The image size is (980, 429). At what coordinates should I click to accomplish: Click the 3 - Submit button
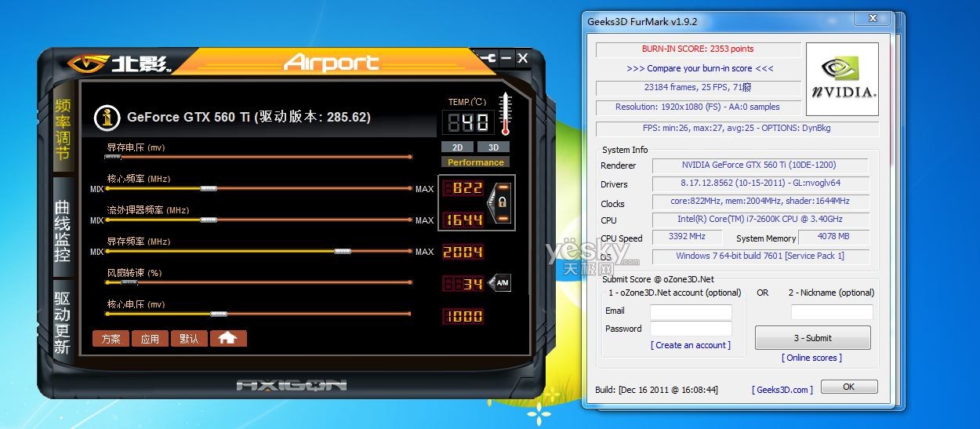[812, 338]
